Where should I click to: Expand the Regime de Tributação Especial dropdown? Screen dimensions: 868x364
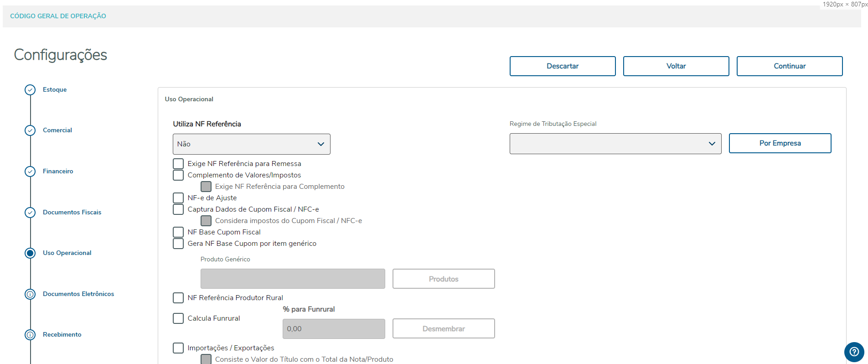point(615,144)
